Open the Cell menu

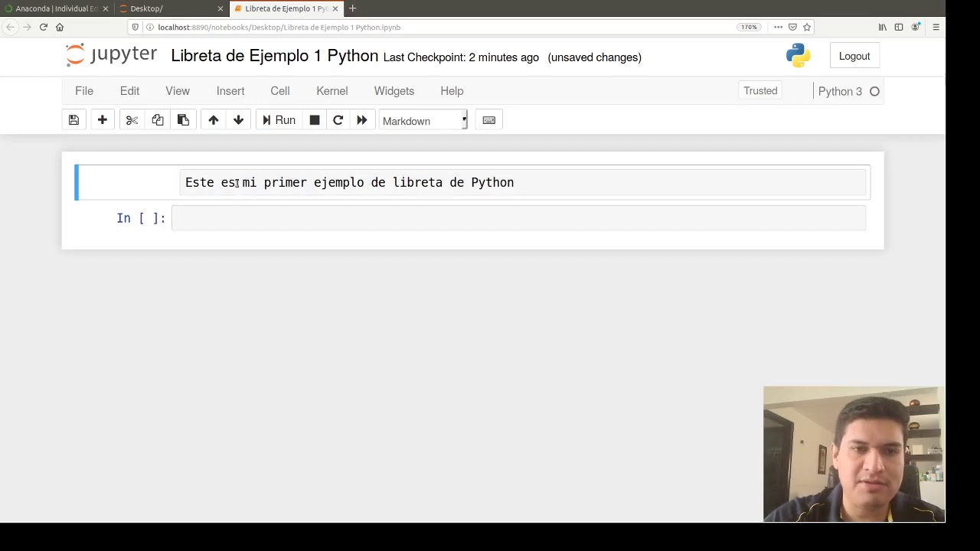point(279,91)
